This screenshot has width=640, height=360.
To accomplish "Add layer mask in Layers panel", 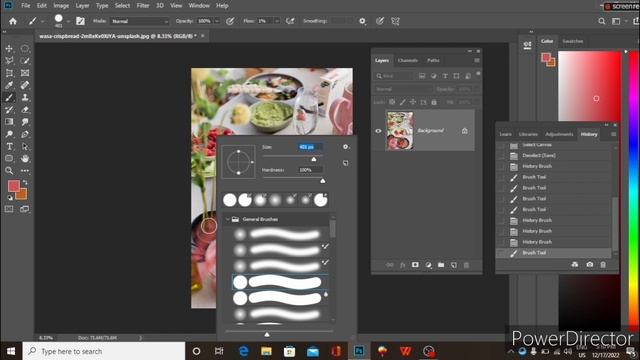I will coord(415,265).
